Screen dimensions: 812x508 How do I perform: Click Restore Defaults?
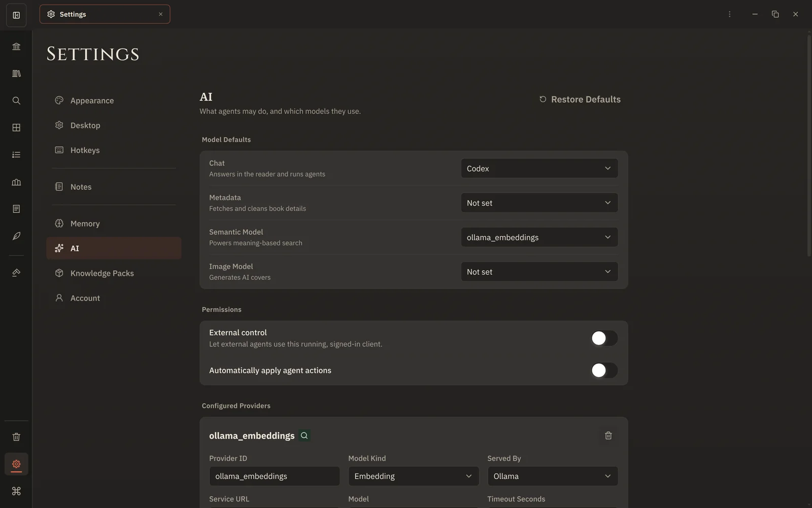pos(580,99)
